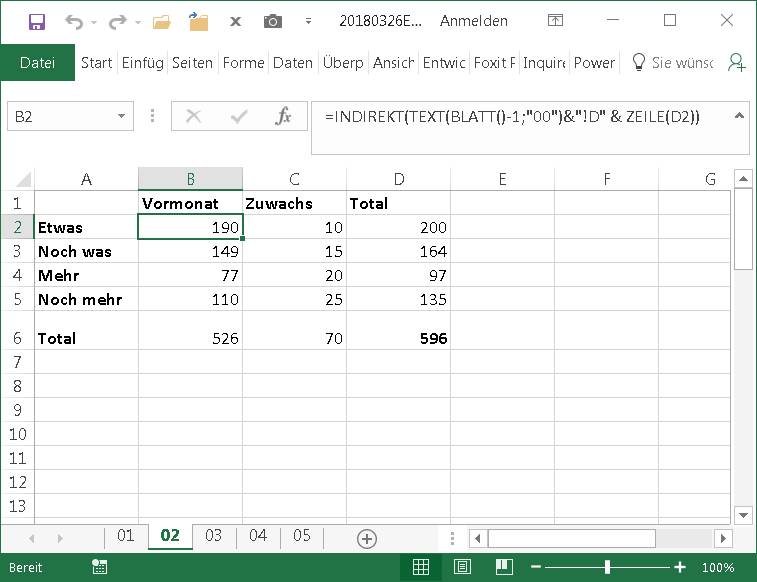Open the Daten ribbon tab
The image size is (757, 582).
pos(293,63)
